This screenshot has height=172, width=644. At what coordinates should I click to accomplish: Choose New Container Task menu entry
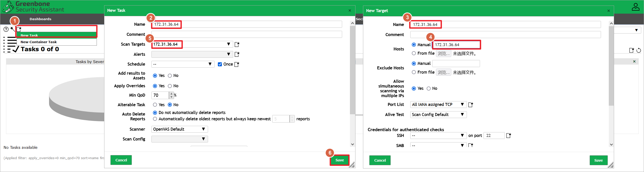[39, 42]
